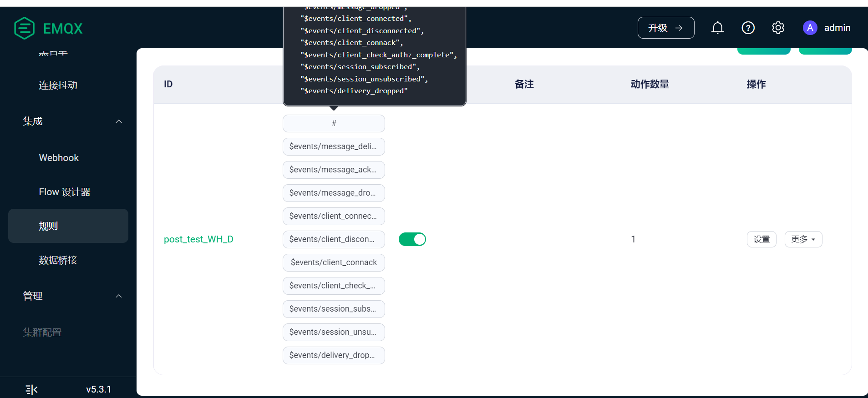
Task: Click the admin user avatar
Action: (x=810, y=28)
